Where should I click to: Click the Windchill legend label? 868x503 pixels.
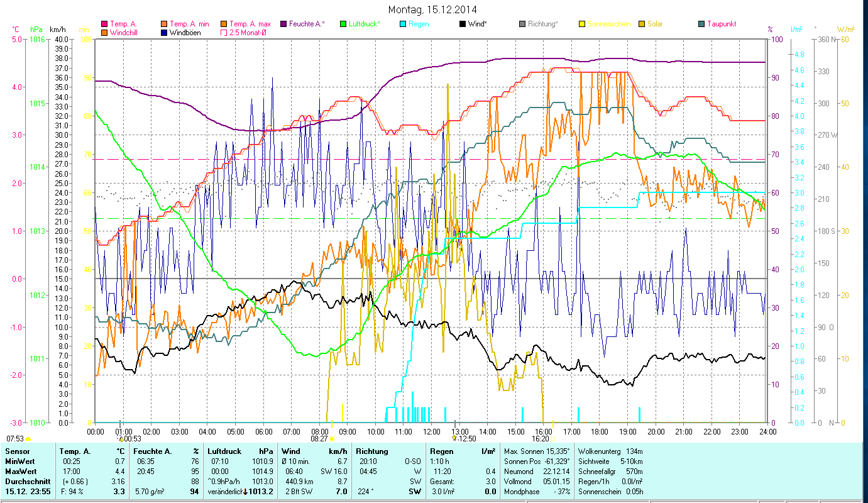(x=124, y=32)
